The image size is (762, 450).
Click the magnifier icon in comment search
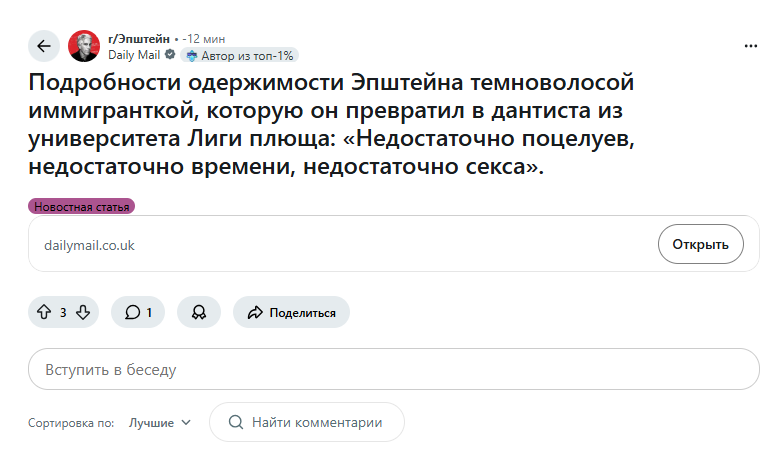pyautogui.click(x=236, y=422)
